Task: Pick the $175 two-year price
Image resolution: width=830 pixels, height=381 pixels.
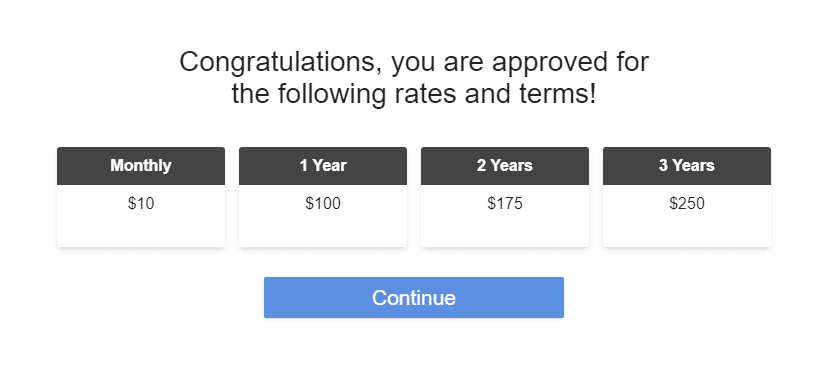Action: click(505, 204)
